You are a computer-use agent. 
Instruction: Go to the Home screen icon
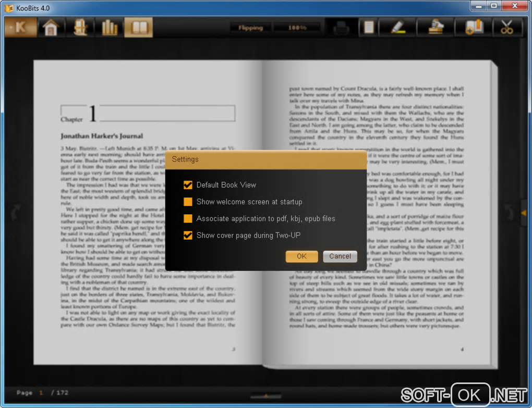coord(51,27)
